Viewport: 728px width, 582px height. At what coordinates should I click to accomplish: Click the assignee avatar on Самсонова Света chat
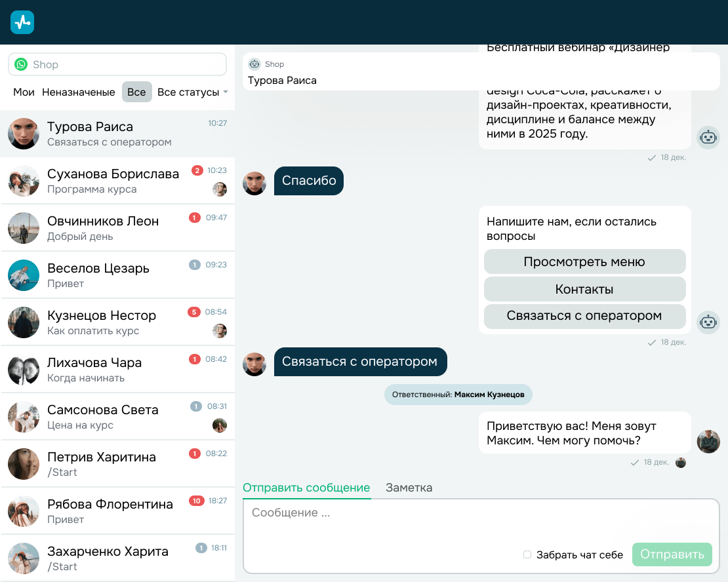pyautogui.click(x=220, y=425)
